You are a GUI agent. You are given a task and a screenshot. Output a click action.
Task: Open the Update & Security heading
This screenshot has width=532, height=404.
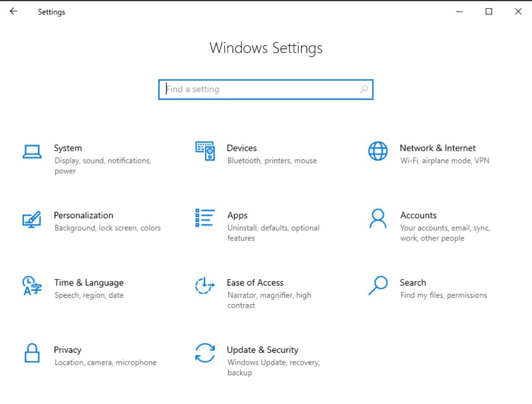click(x=263, y=350)
